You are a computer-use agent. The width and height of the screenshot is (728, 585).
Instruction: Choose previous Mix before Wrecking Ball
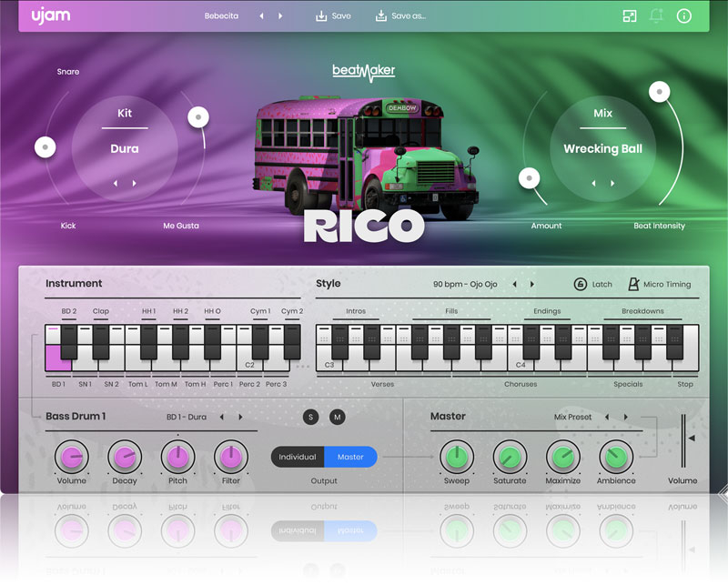click(593, 184)
